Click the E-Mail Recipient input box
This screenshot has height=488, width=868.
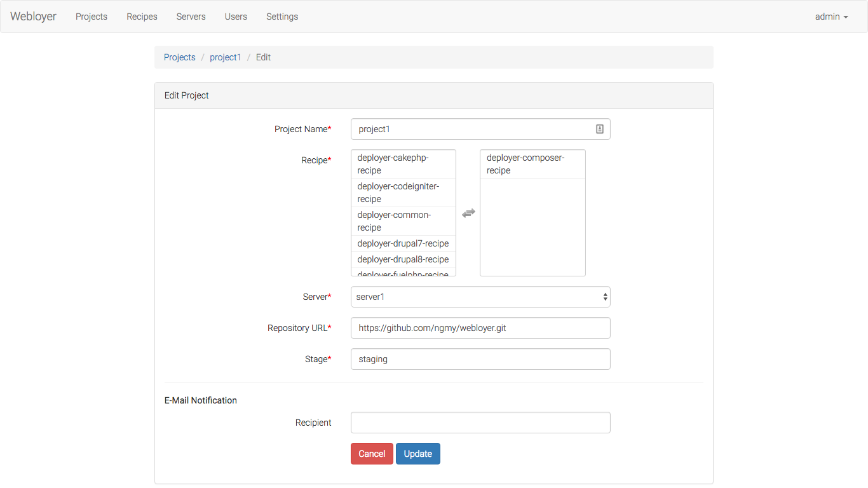coord(480,423)
